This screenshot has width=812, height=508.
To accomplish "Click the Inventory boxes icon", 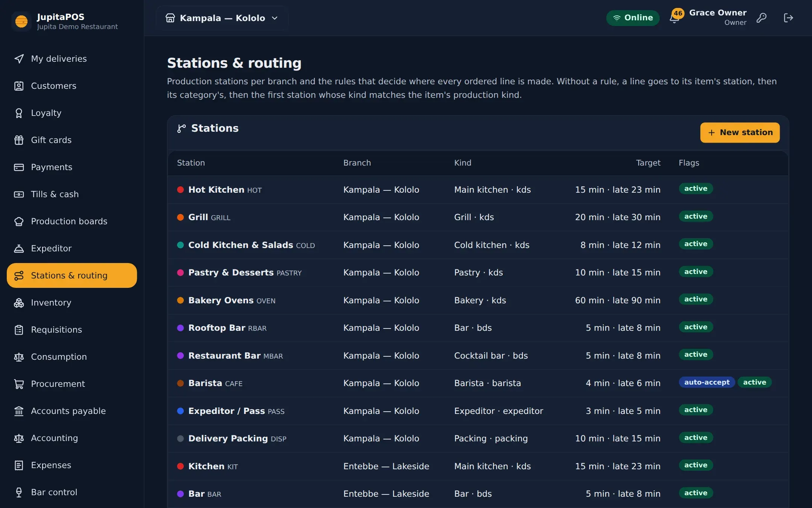I will (19, 303).
